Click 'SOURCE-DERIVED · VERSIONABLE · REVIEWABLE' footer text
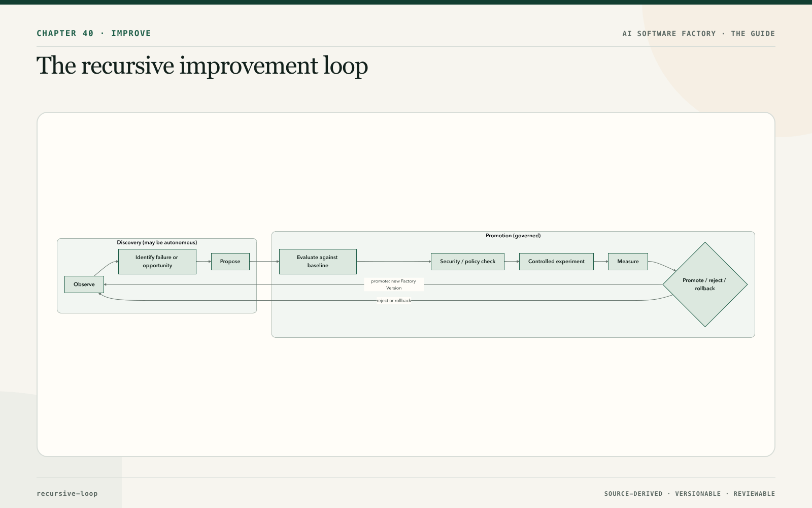 690,494
